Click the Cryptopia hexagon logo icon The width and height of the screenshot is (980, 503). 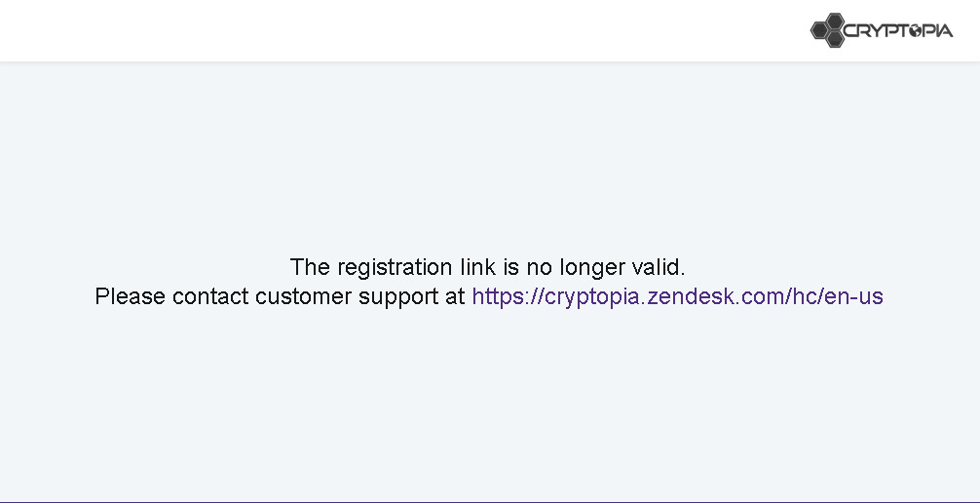pyautogui.click(x=828, y=30)
